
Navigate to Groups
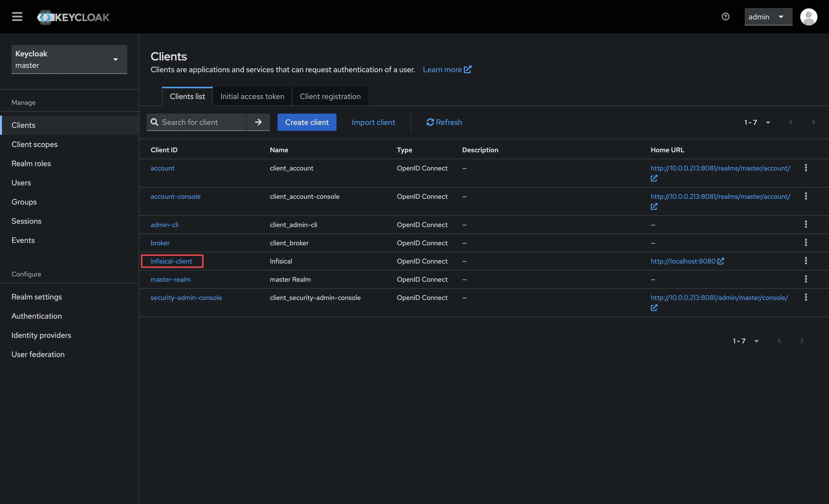(69, 202)
